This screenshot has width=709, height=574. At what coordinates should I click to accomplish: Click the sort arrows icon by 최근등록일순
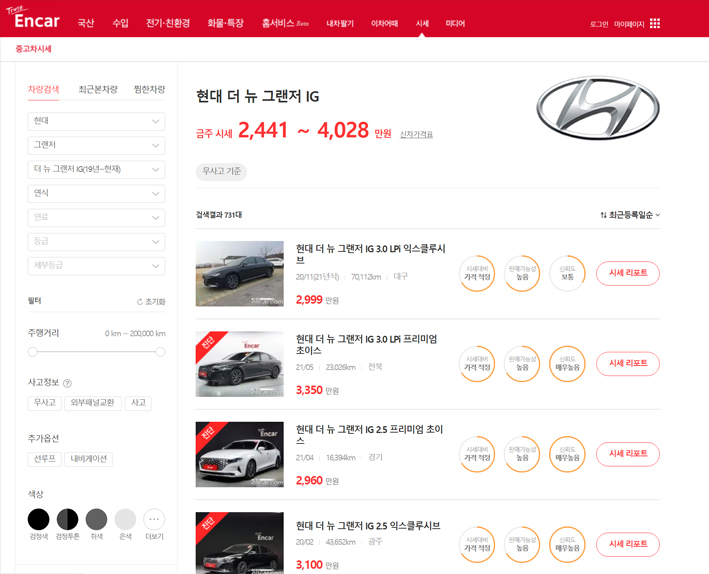603,215
